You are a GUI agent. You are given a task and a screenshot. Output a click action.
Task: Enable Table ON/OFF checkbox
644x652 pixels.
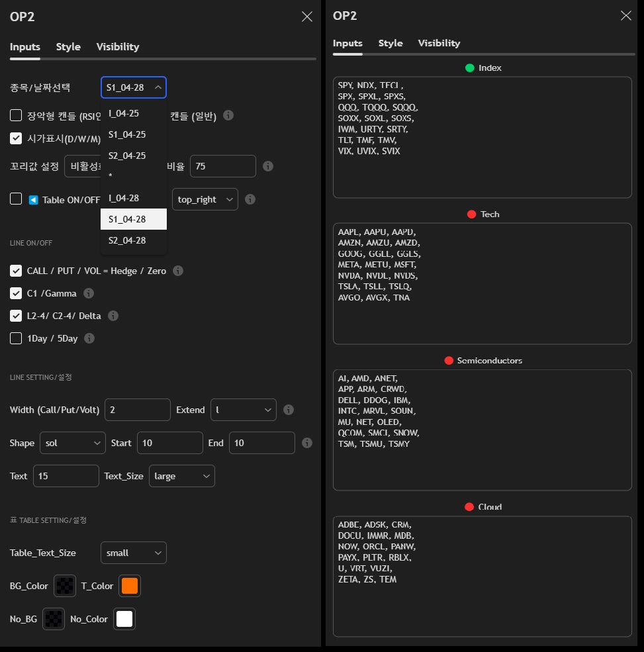coord(16,199)
